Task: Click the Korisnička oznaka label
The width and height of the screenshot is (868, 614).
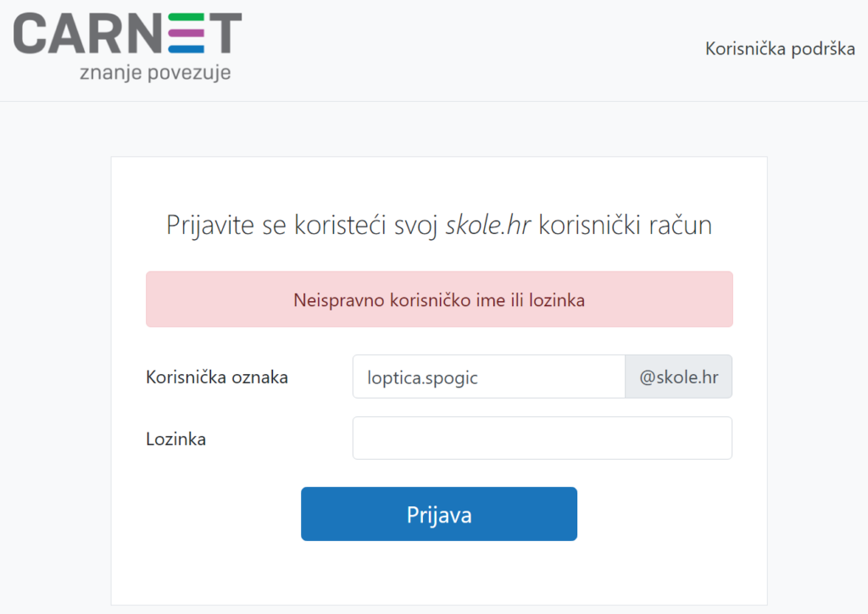Action: (217, 377)
